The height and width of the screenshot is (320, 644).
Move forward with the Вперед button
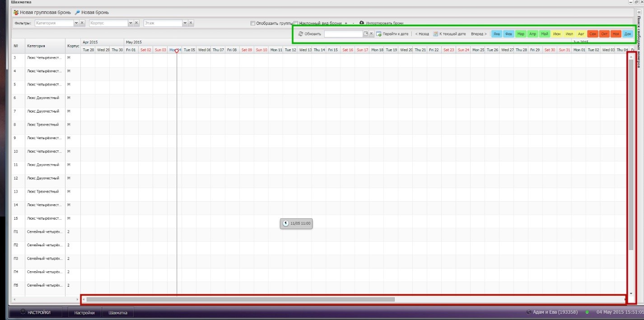(479, 34)
